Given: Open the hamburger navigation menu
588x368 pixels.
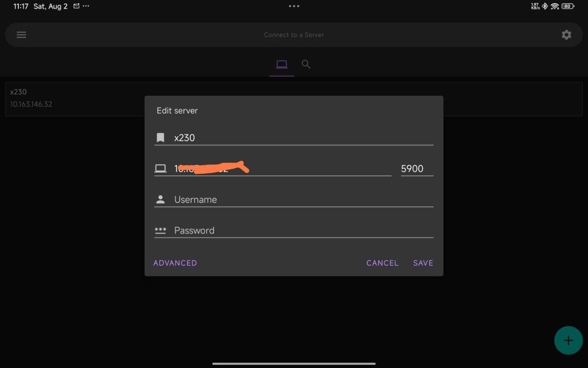Looking at the screenshot, I should coord(22,35).
